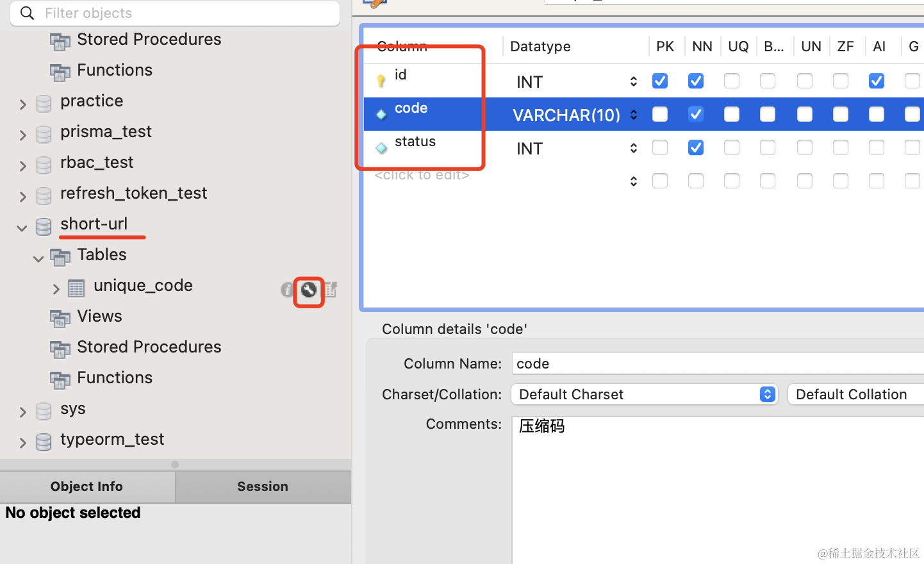Viewport: 924px width, 564px height.
Task: Expand the unique_code table node
Action: pos(56,289)
